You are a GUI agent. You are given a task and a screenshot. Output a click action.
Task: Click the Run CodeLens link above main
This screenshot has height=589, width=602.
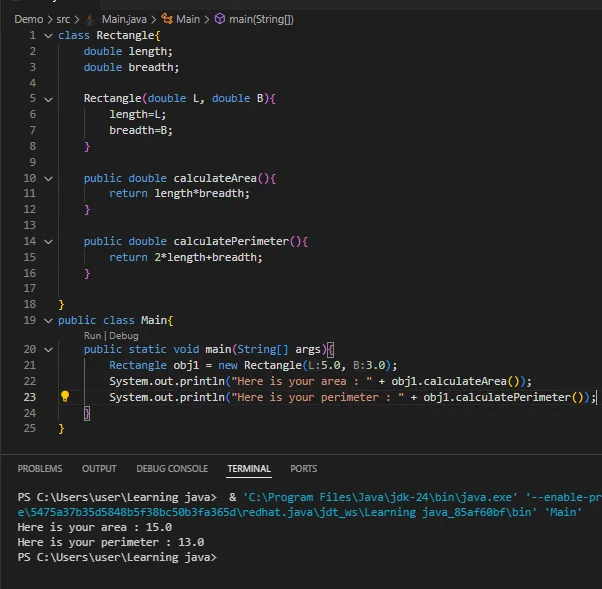coord(92,336)
